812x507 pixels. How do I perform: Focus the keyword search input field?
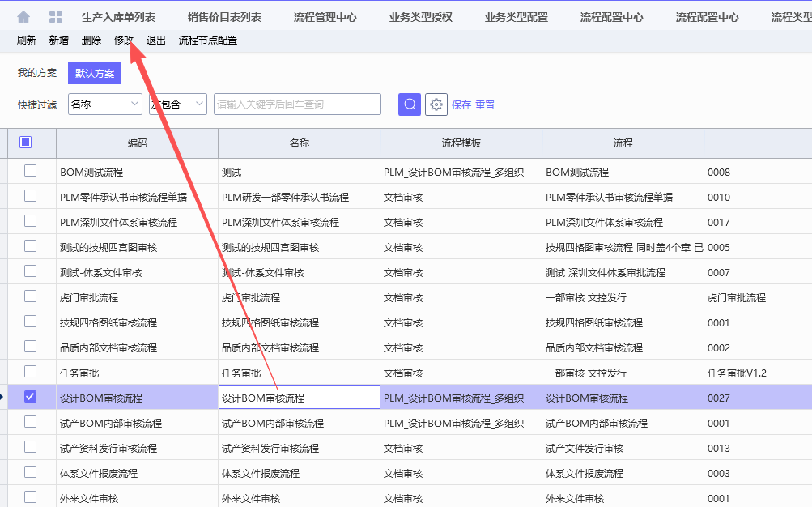[x=297, y=104]
